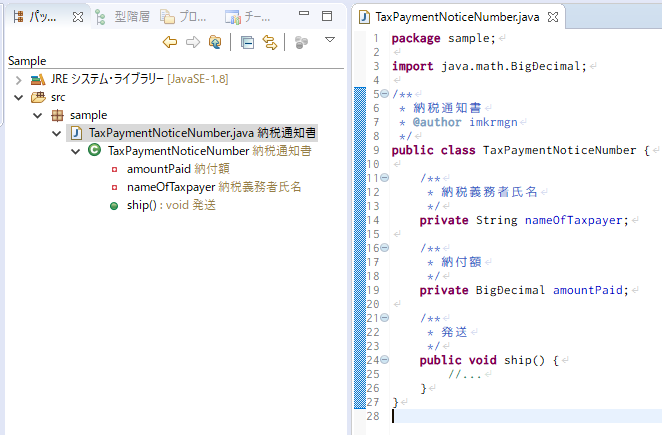The width and height of the screenshot is (662, 435).
Task: Click the private field icon beside nameOfTaxpayer
Action: point(114,187)
